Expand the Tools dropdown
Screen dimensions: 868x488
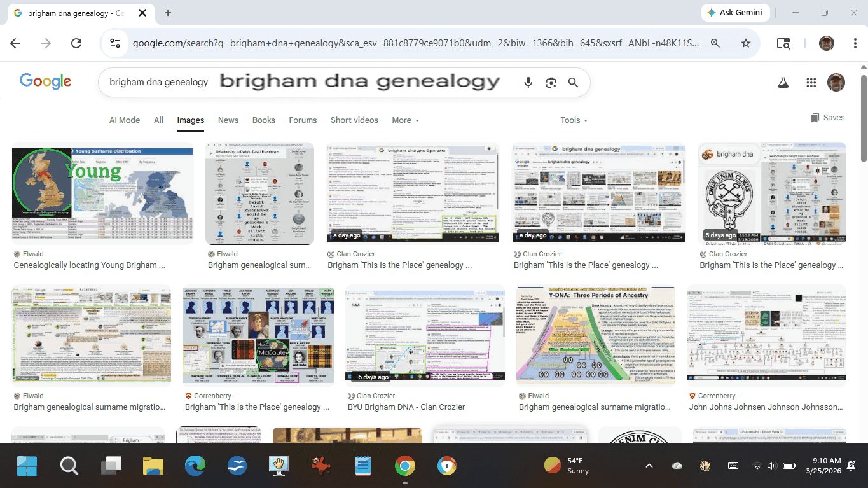tap(574, 120)
